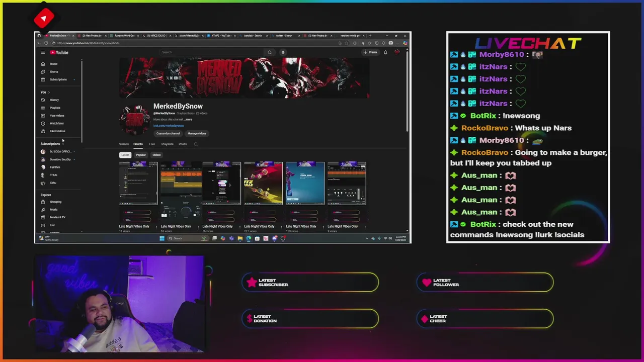
Task: Open DJ SODA OFFICI... subscription channel
Action: (58, 151)
